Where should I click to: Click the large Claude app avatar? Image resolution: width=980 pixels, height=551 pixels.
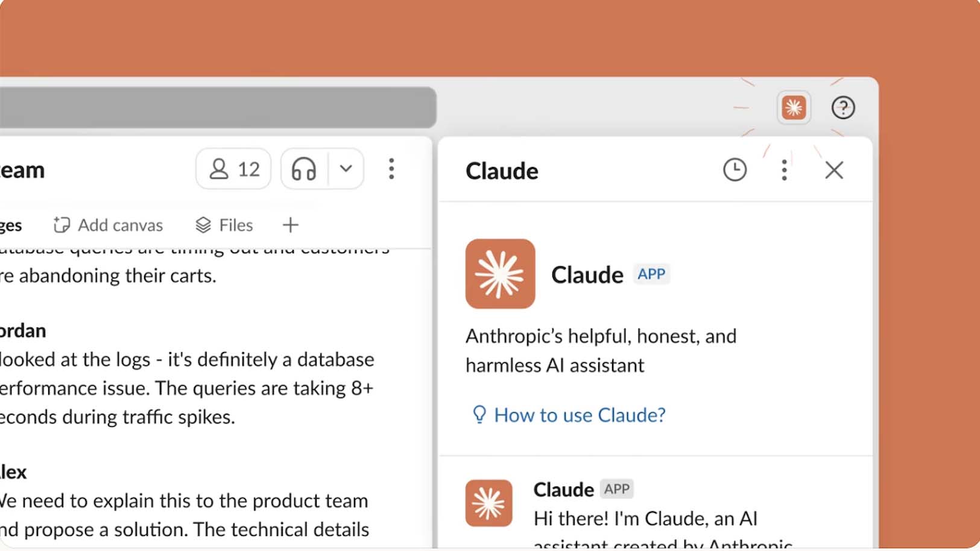tap(500, 274)
